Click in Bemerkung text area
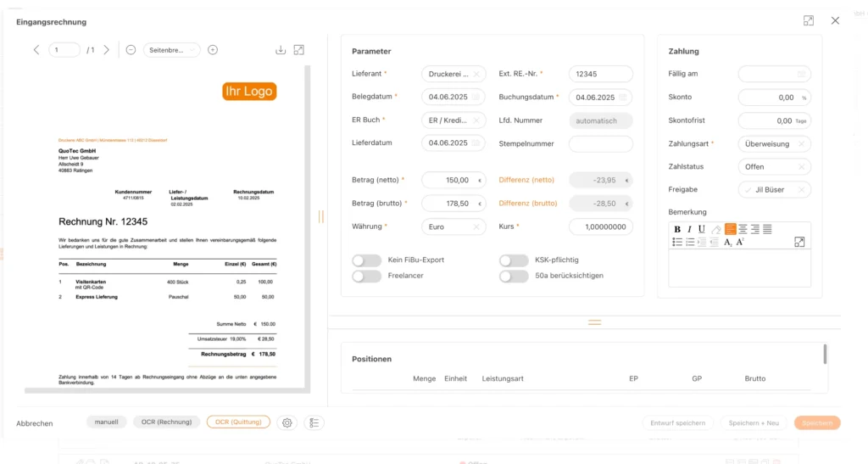 (x=739, y=267)
